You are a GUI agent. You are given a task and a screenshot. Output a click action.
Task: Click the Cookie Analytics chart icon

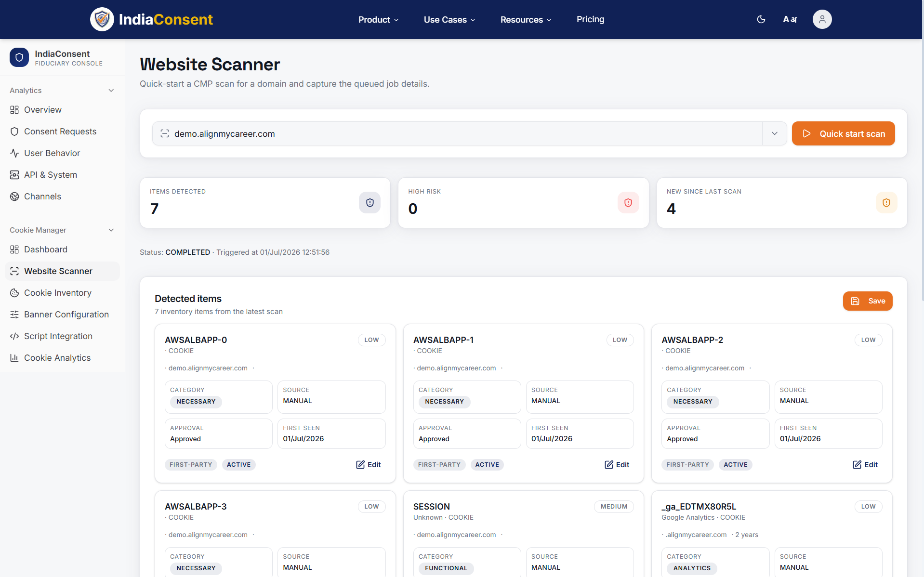coord(14,358)
